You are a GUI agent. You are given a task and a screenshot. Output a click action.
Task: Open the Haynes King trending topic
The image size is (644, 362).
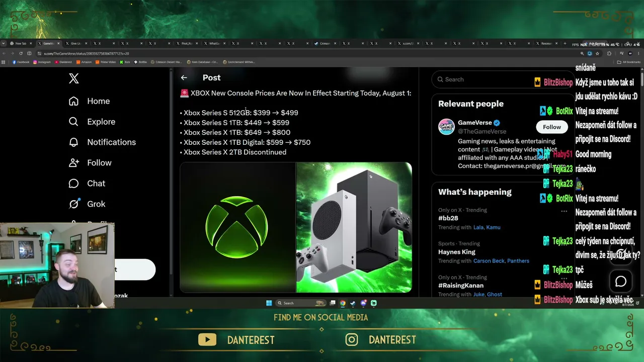tap(456, 252)
